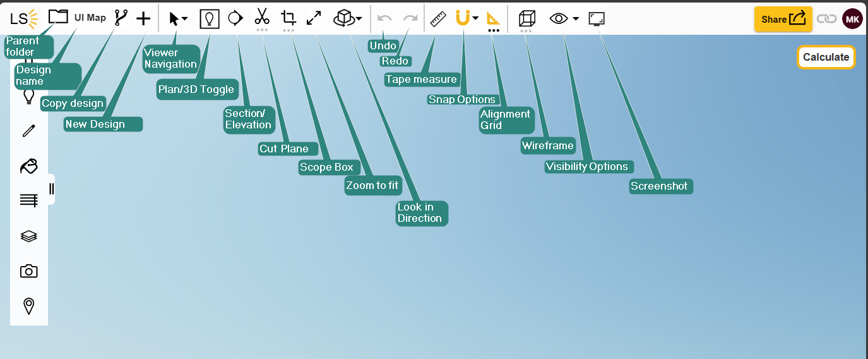Activate the Cut Plane scissors tool
Screen dimensions: 868x359
pyautogui.click(x=262, y=16)
